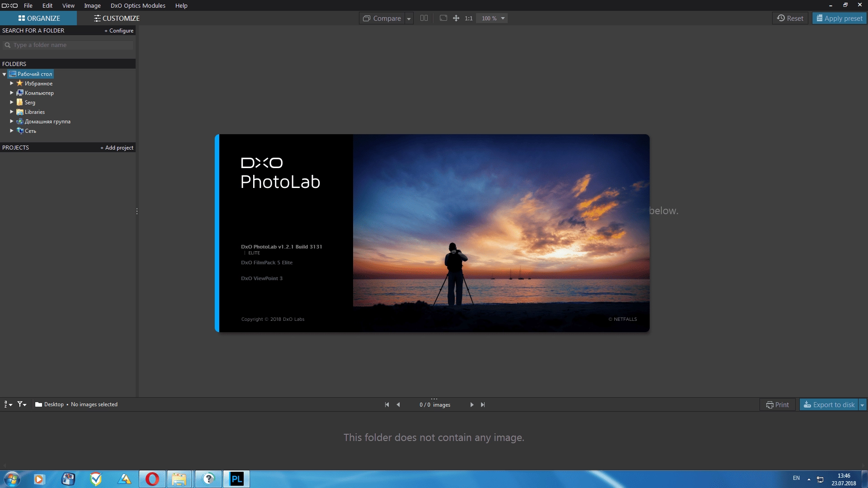868x488 pixels.
Task: Open Export to disk dropdown arrow
Action: pyautogui.click(x=862, y=405)
